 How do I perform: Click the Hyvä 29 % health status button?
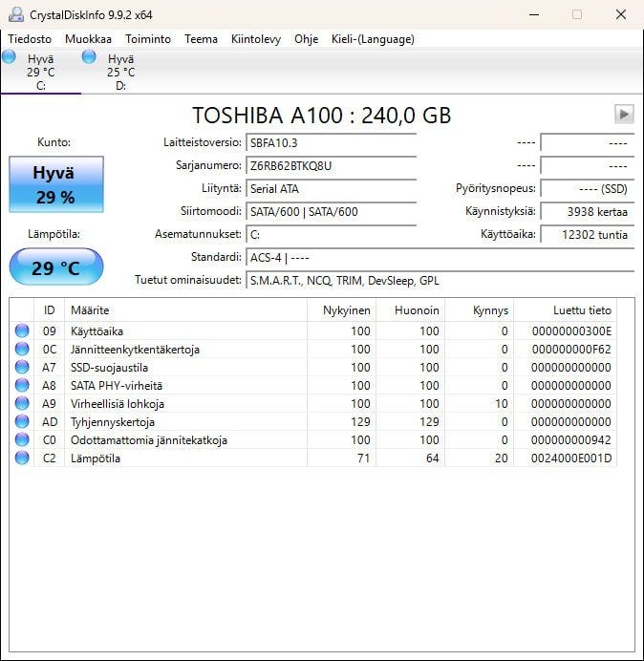click(56, 184)
